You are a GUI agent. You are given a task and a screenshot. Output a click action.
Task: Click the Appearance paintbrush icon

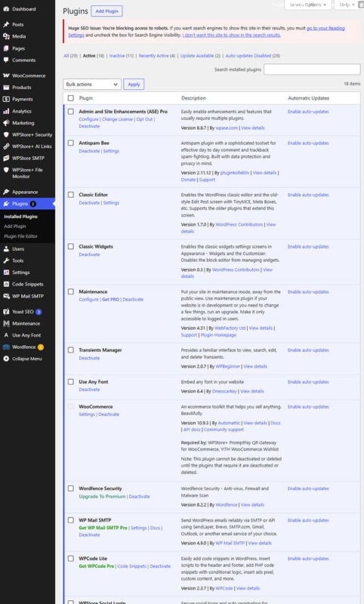coord(6,192)
